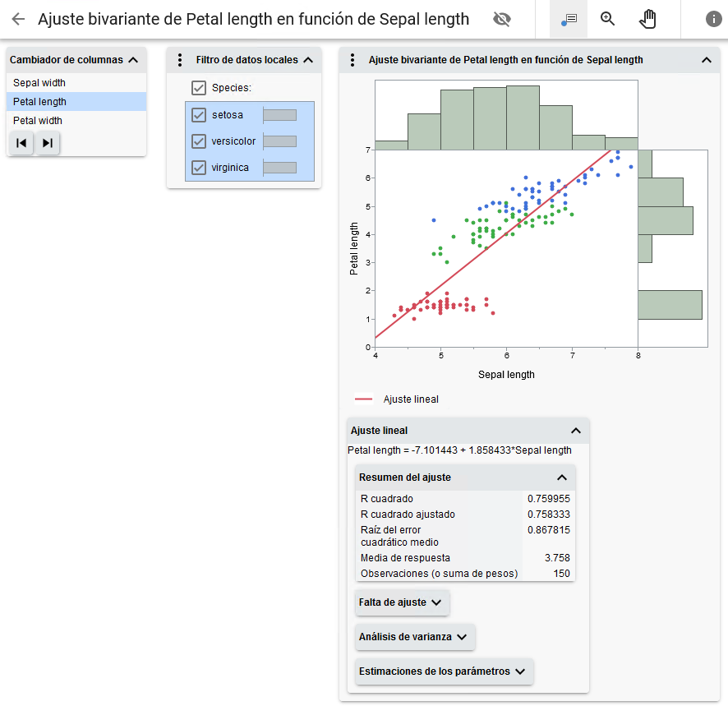Expand Estimaciones de los parámetros section
728x706 pixels.
[x=444, y=671]
